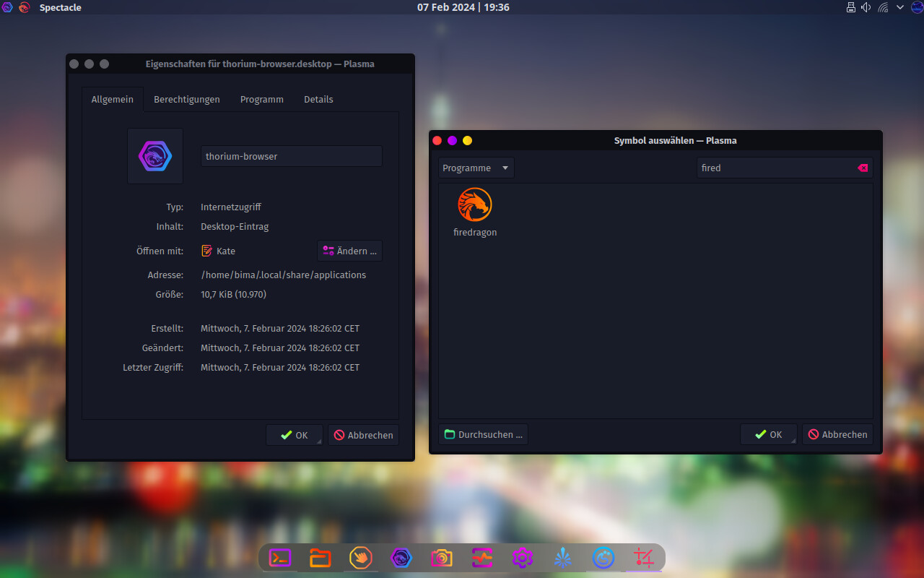Open system settings gear in the dock
This screenshot has height=578, width=924.
[523, 558]
